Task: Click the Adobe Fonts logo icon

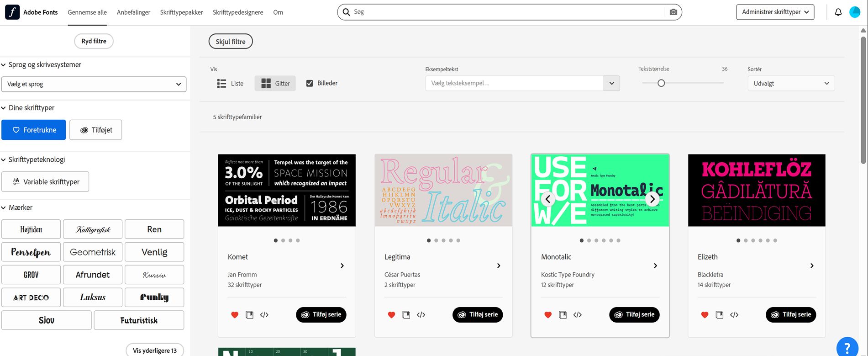Action: tap(12, 12)
